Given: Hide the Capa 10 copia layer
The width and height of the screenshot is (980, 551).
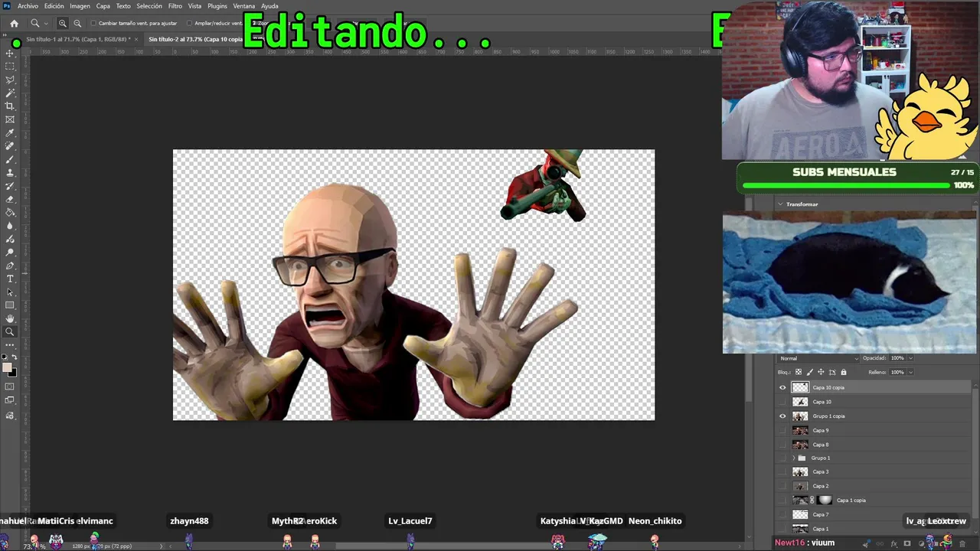Looking at the screenshot, I should (x=782, y=387).
